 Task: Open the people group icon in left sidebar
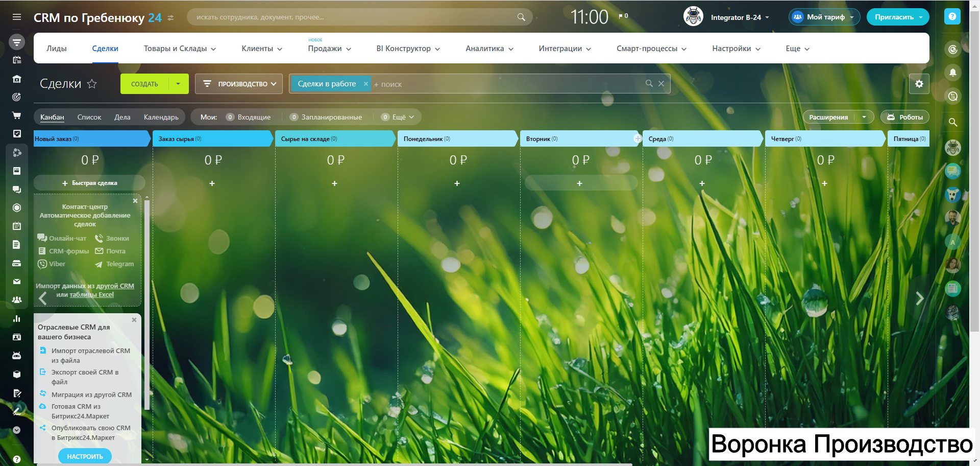pyautogui.click(x=17, y=300)
